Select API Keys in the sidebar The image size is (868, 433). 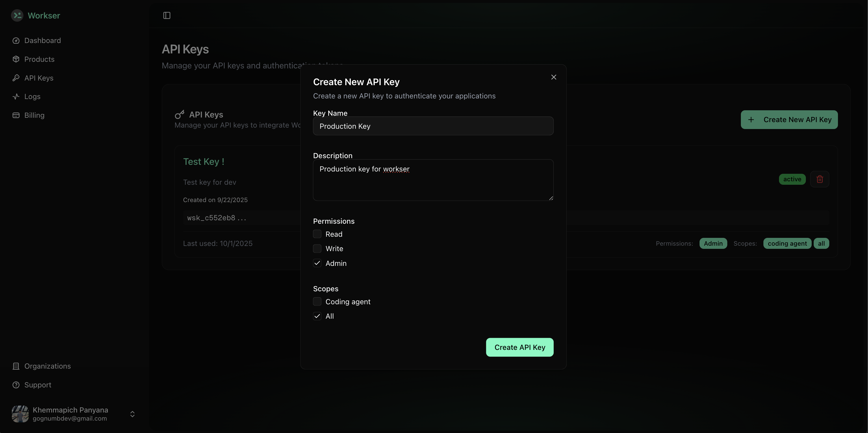38,78
